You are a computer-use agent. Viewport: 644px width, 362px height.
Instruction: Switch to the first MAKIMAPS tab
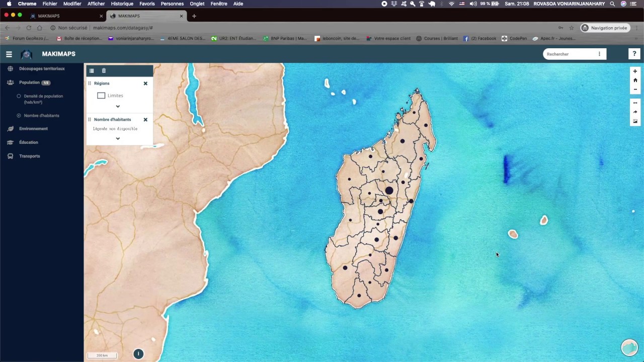65,16
